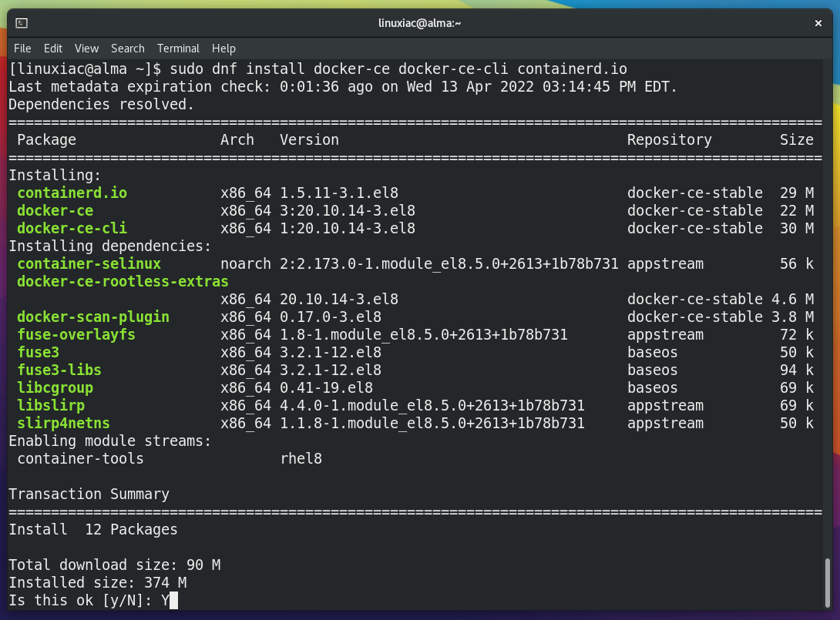840x620 pixels.
Task: Click the '29 M' size for containerd.io
Action: (x=797, y=193)
